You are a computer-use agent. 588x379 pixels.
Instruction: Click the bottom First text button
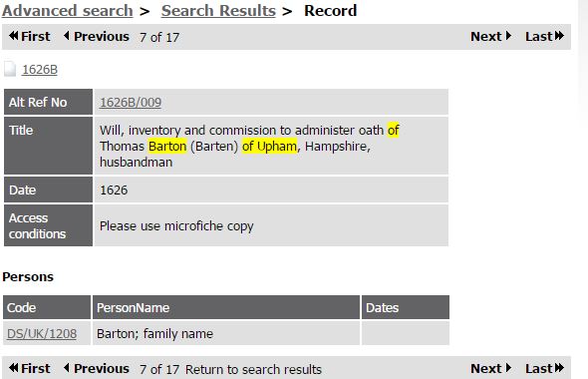(35, 368)
